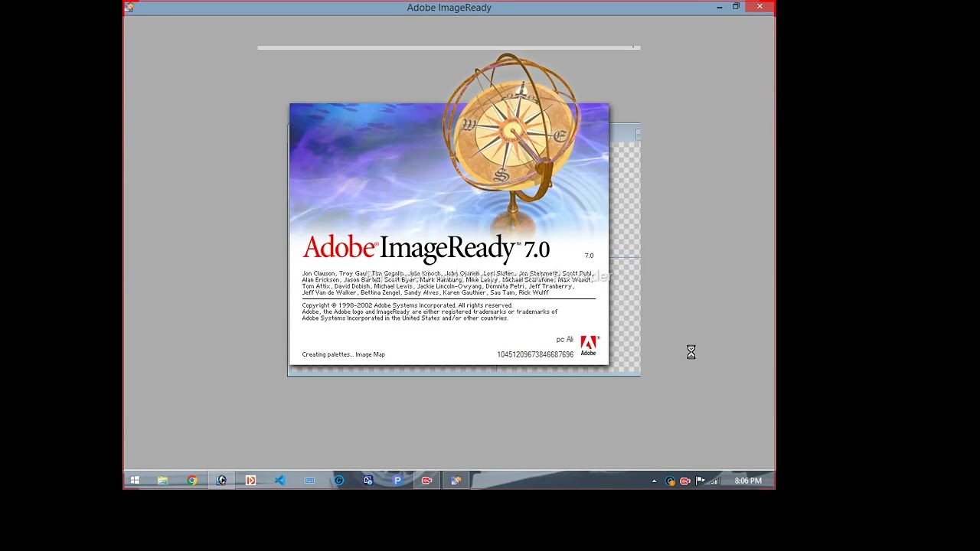
Task: Open Visual Studio Code in taskbar
Action: pyautogui.click(x=279, y=481)
